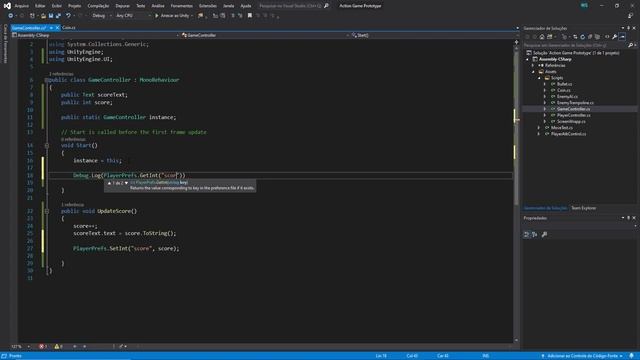
Task: Open the Ferramentas menu
Action: (x=182, y=6)
